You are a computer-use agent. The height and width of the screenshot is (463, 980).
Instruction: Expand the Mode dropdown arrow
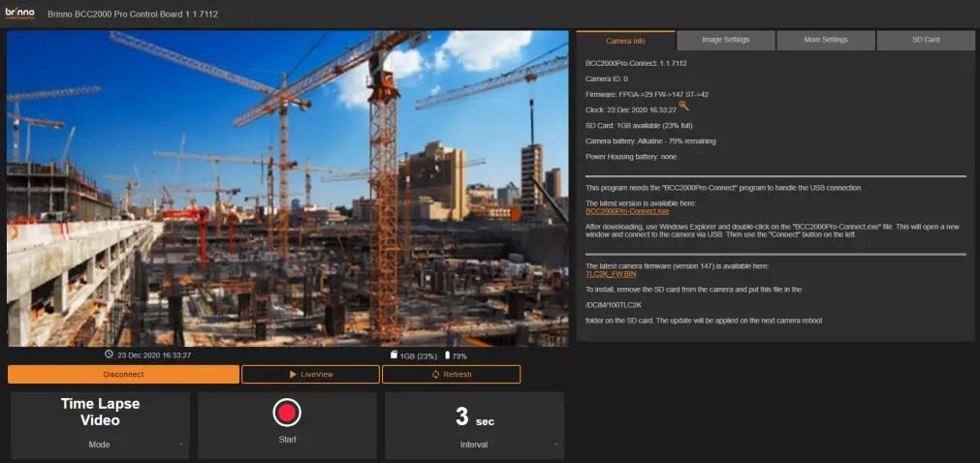181,445
